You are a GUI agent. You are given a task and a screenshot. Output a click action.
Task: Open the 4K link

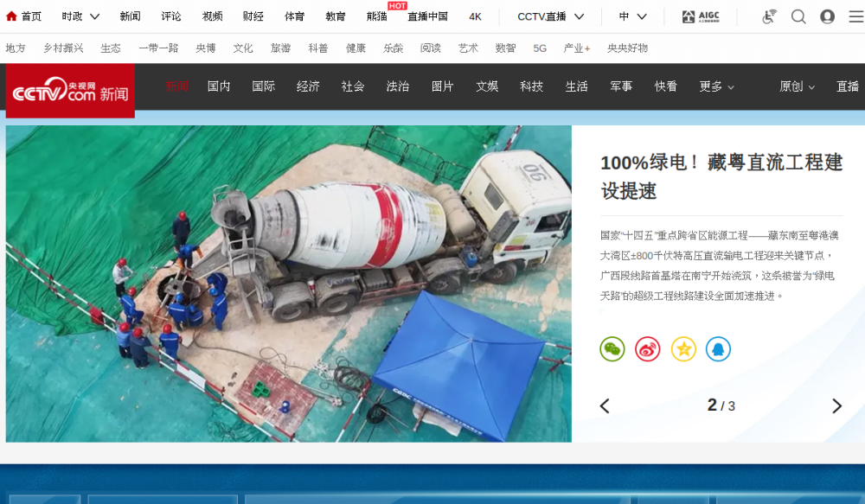pos(476,16)
